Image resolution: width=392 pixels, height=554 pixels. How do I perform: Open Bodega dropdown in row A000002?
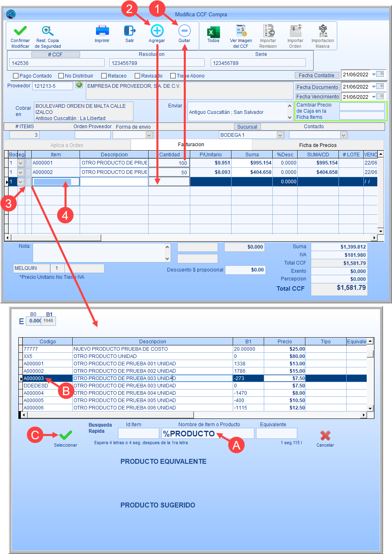click(21, 172)
